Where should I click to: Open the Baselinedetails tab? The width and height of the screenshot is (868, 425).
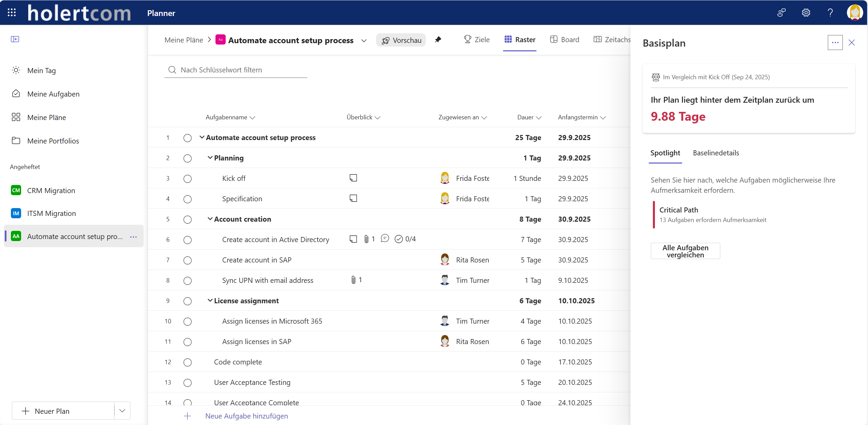click(x=716, y=153)
